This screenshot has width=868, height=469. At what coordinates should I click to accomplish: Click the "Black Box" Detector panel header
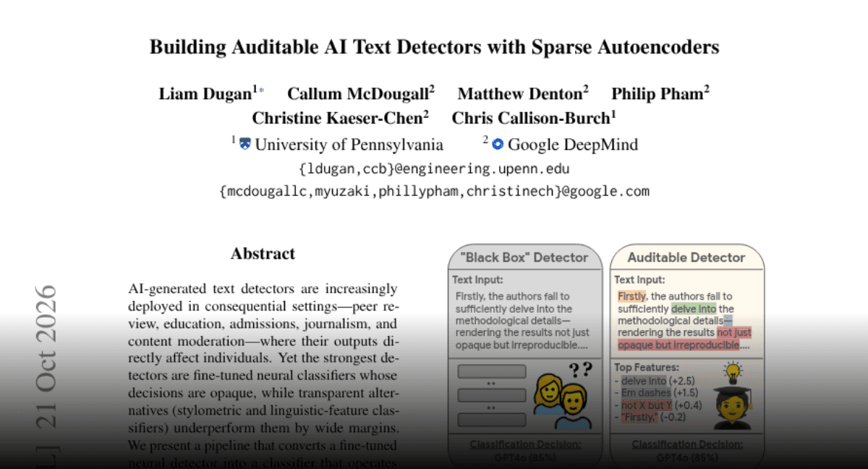pos(525,258)
